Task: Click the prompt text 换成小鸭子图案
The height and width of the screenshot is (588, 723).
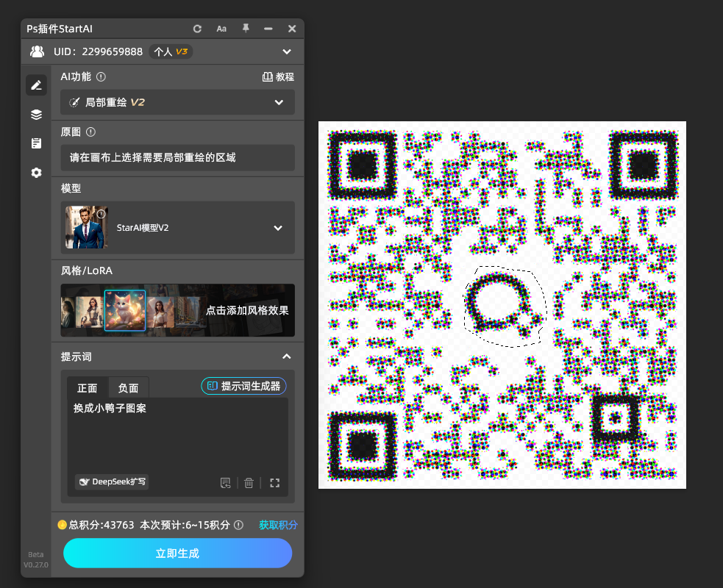Action: tap(110, 408)
